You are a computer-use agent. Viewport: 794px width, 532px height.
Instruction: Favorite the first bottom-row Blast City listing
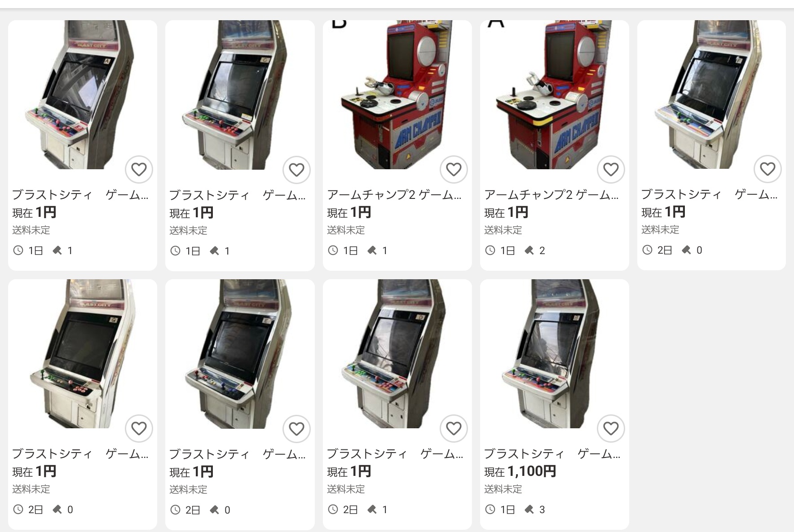pos(139,429)
